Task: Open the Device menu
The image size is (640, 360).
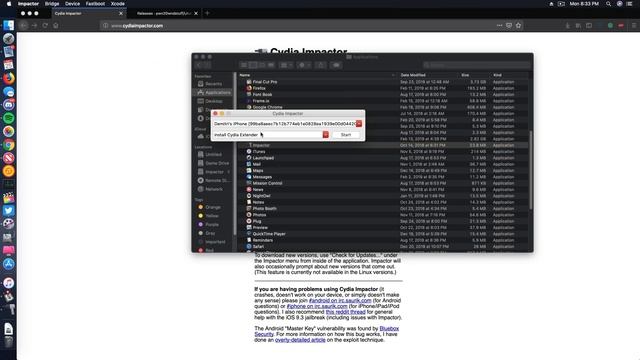Action: point(72,4)
